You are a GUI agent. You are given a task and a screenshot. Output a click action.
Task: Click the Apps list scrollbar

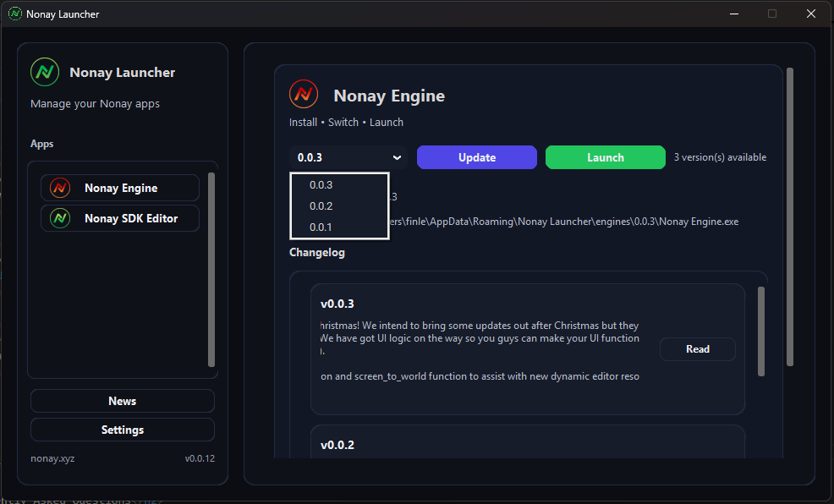212,271
